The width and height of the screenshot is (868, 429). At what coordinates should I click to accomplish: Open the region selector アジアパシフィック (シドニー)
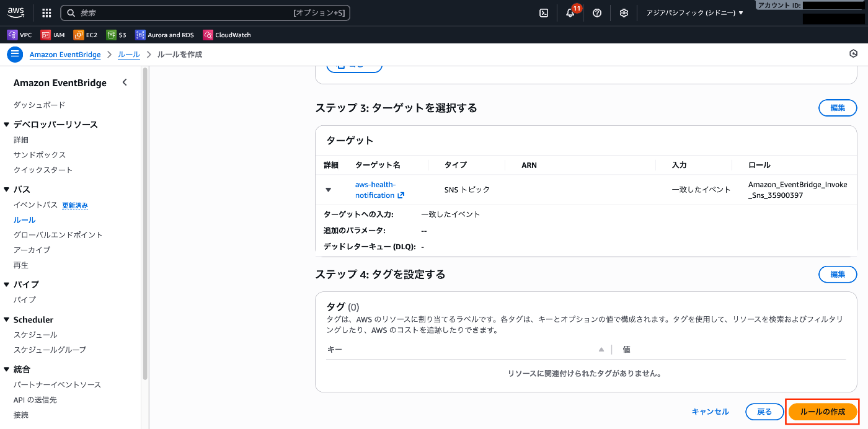pyautogui.click(x=694, y=13)
